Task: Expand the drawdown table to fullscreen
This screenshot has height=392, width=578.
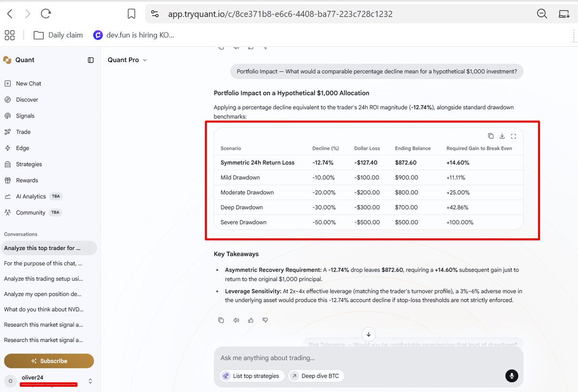Action: (513, 136)
